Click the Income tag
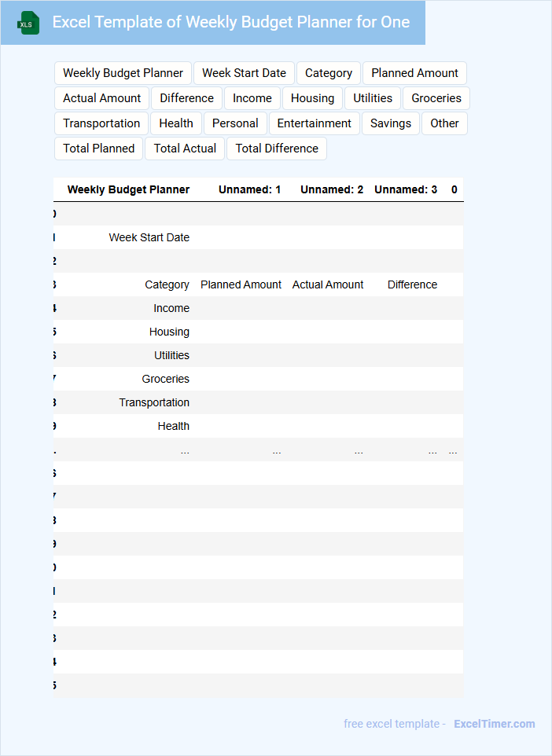This screenshot has width=552, height=756. [x=252, y=98]
